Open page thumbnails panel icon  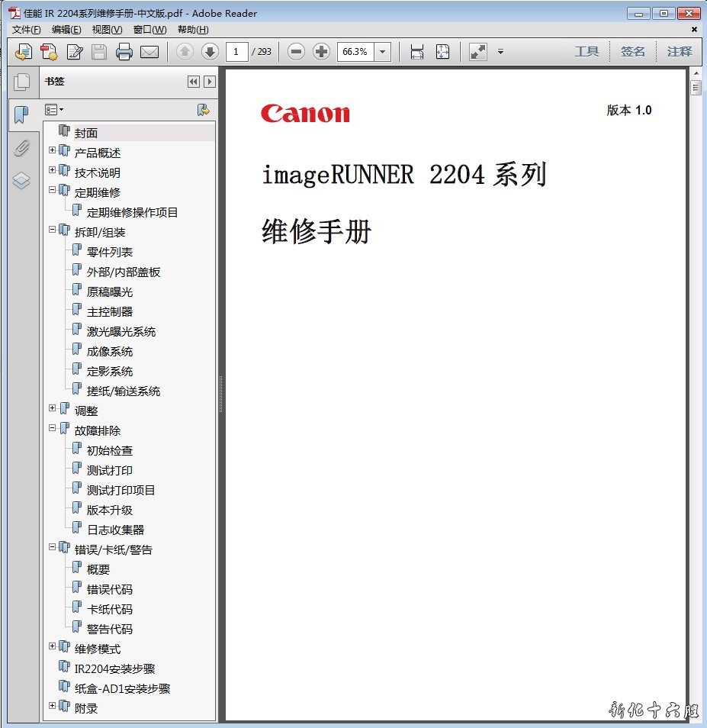coord(21,82)
